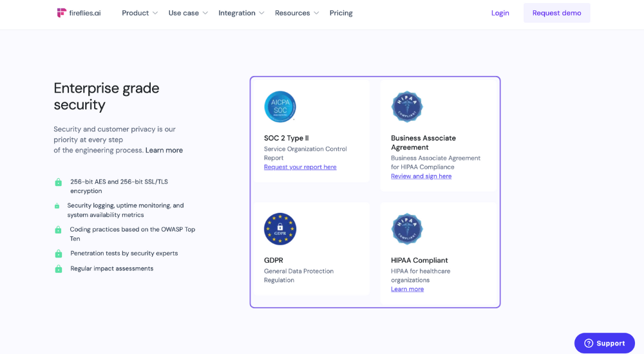Click the lock icon beside Coding practices

point(59,230)
